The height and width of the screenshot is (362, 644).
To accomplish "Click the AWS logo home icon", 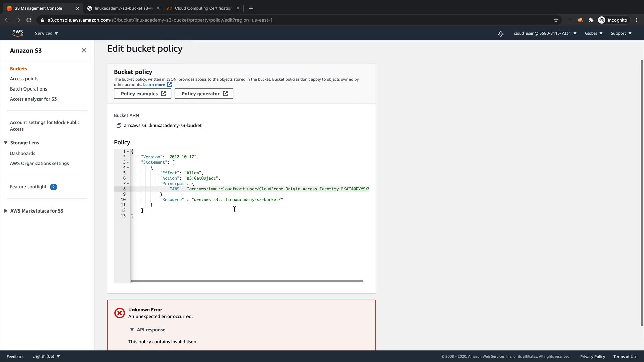I will (x=18, y=33).
